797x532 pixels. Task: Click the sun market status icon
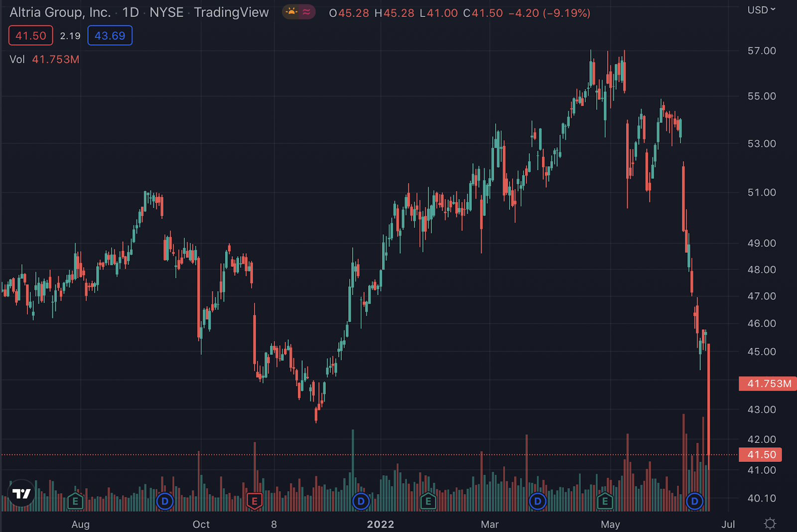tap(291, 12)
